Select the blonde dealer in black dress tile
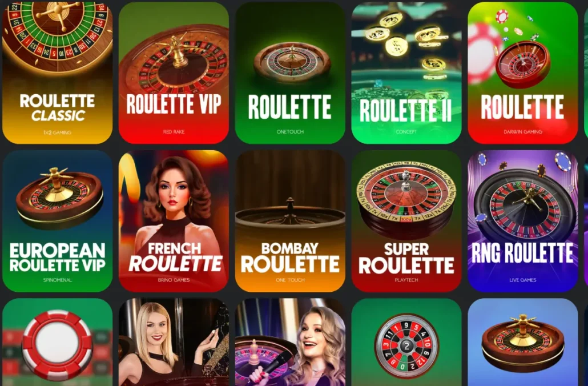The height and width of the screenshot is (386, 588). coord(174,342)
